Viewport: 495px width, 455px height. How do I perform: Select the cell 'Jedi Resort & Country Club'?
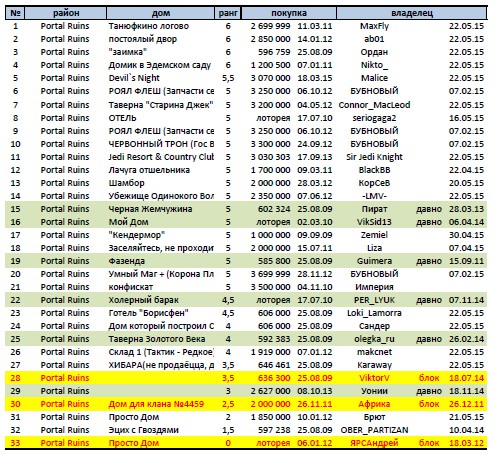pyautogui.click(x=161, y=157)
